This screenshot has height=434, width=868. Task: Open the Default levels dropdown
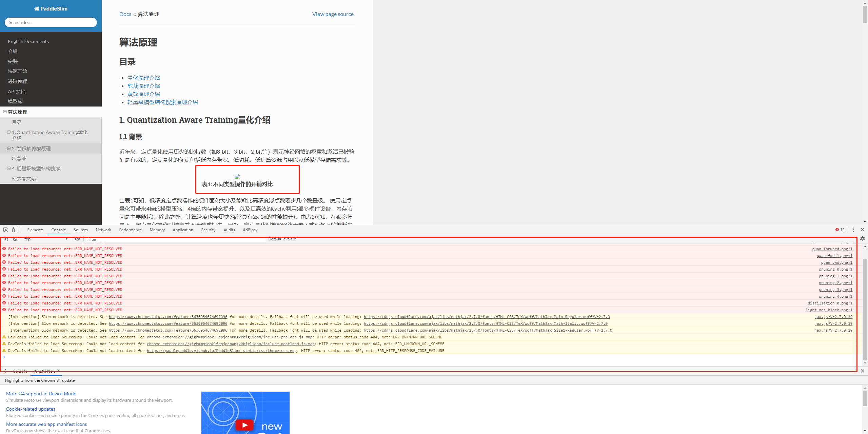pos(282,239)
